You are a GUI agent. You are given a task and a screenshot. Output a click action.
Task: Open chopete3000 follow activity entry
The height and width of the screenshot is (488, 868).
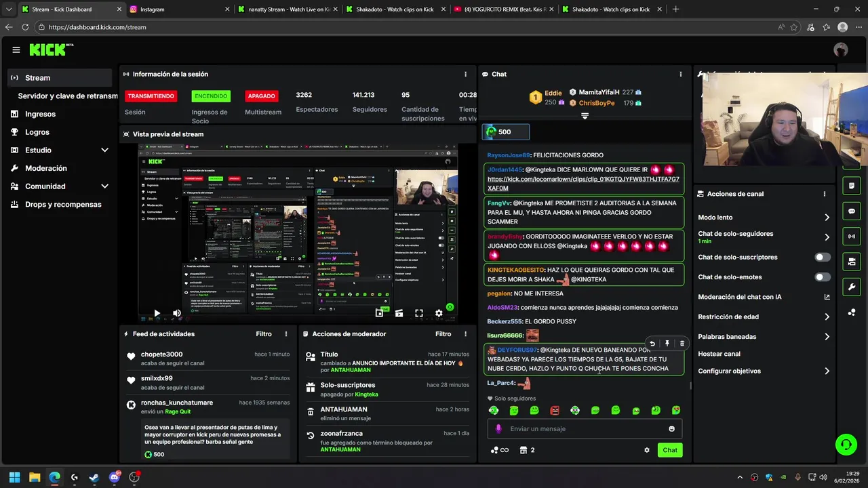point(208,359)
